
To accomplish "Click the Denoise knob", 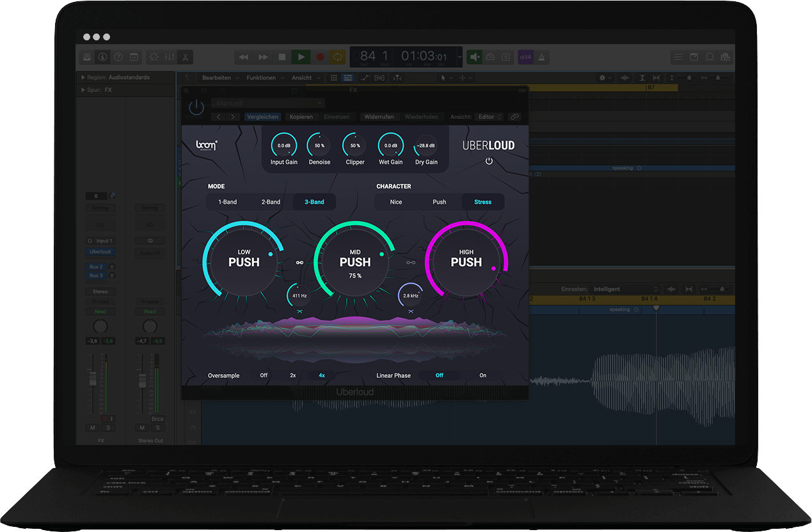I will tap(319, 146).
